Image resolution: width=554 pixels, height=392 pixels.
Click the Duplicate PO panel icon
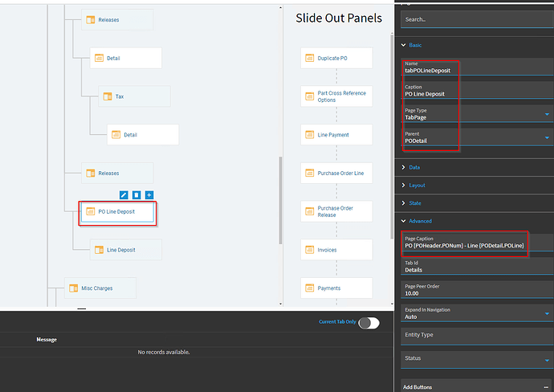click(x=309, y=58)
